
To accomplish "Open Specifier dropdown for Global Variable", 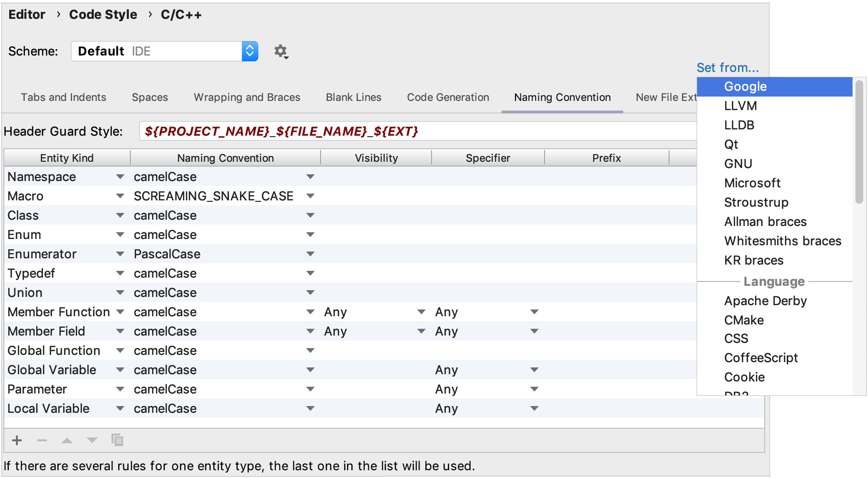I will (x=534, y=370).
